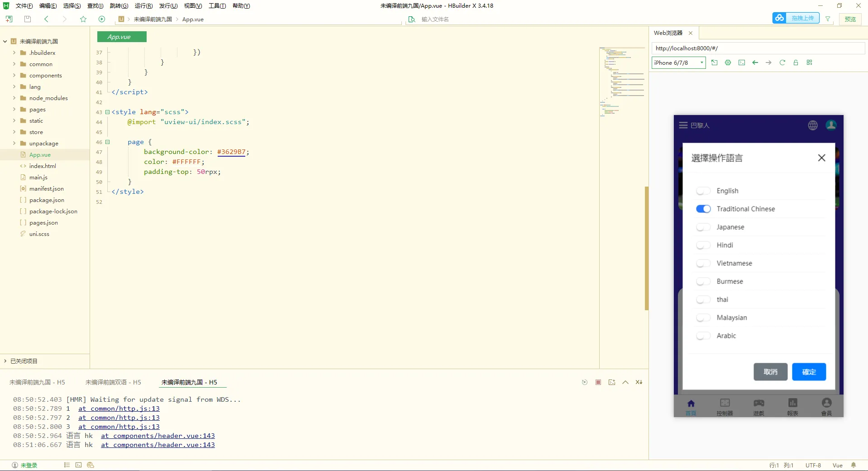Toggle the thai language switch

703,299
